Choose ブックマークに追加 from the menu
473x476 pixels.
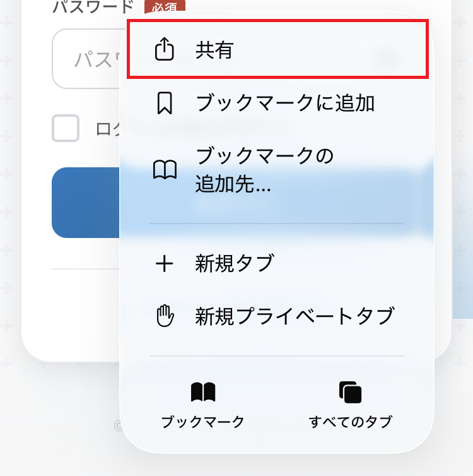(277, 103)
